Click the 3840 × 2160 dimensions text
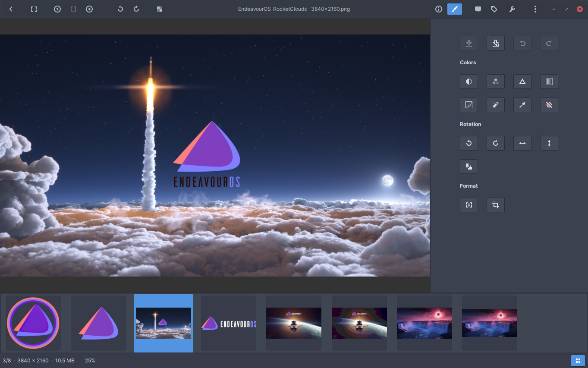Screen dimensions: 588x368 33,361
